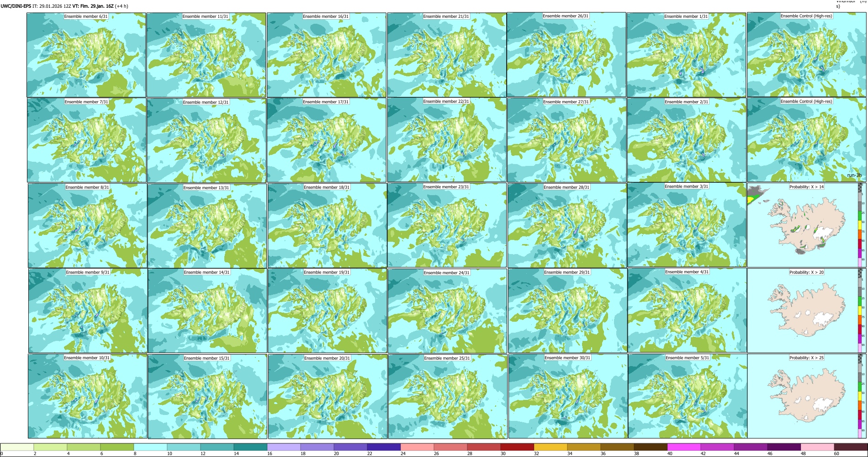Open the Ensemble member 3/31 map panel
868x457 pixels.
[x=687, y=225]
